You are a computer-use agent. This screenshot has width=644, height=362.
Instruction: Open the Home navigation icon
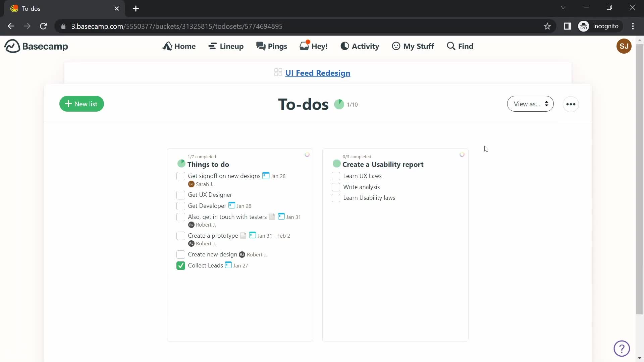point(168,46)
